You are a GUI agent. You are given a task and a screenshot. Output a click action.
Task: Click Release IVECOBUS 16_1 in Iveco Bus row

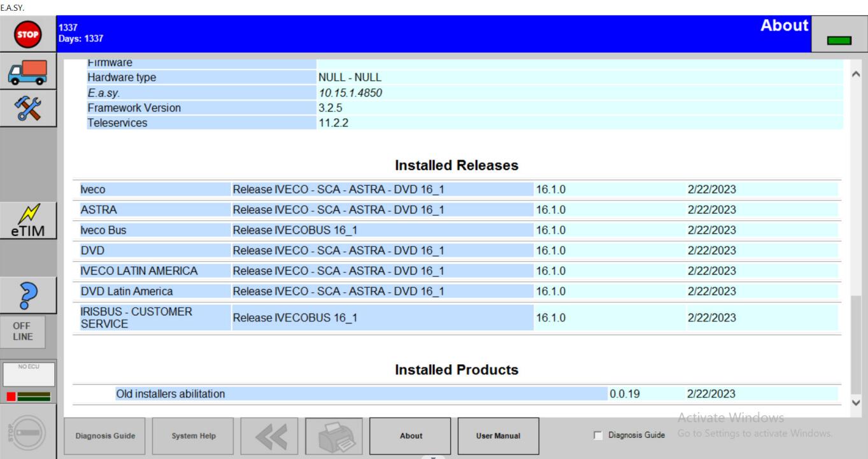(295, 230)
